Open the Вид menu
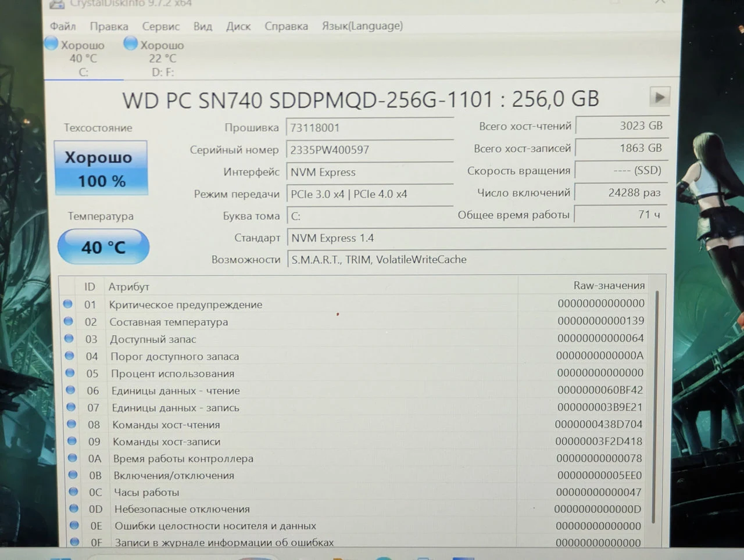Image resolution: width=744 pixels, height=560 pixels. click(x=203, y=26)
